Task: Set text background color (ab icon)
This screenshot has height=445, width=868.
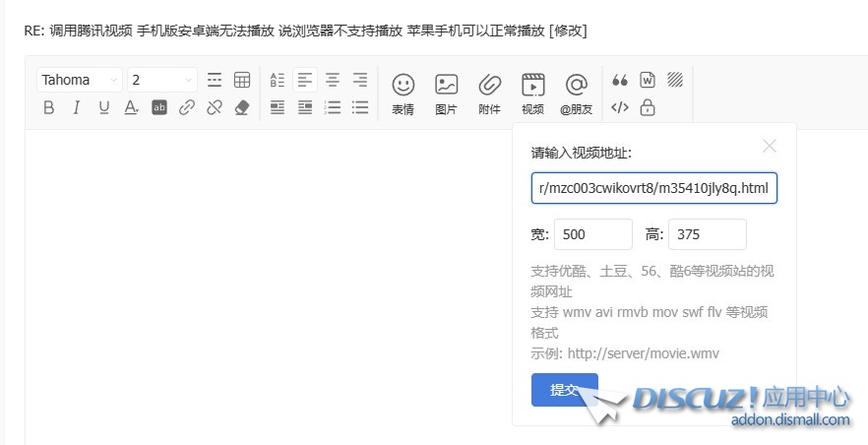Action: click(x=159, y=107)
